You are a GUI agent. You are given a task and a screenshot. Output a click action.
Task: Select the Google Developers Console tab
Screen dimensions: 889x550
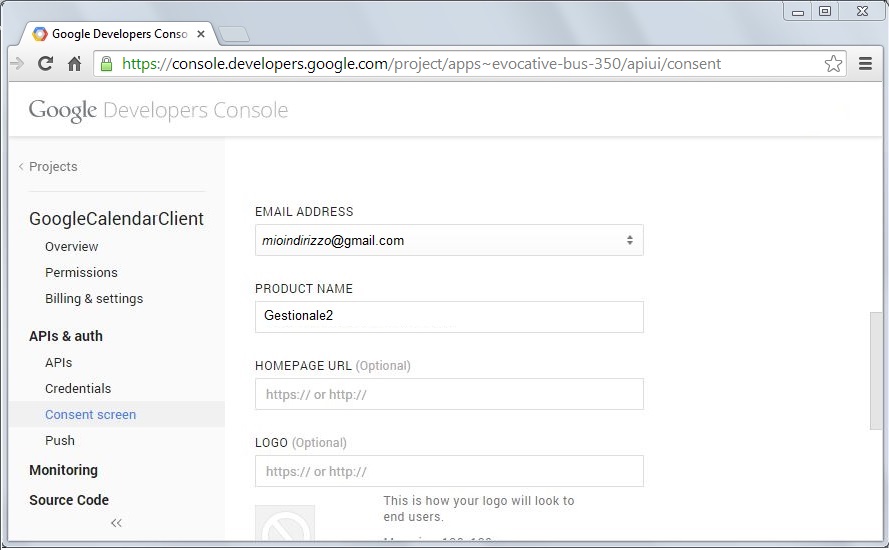tap(119, 34)
